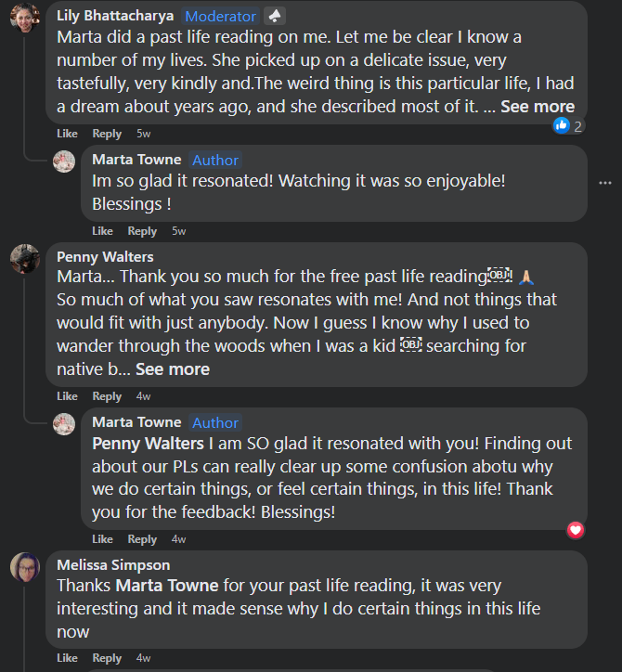Reply to Lily Bhattacharya's comment
This screenshot has width=622, height=672.
(107, 134)
